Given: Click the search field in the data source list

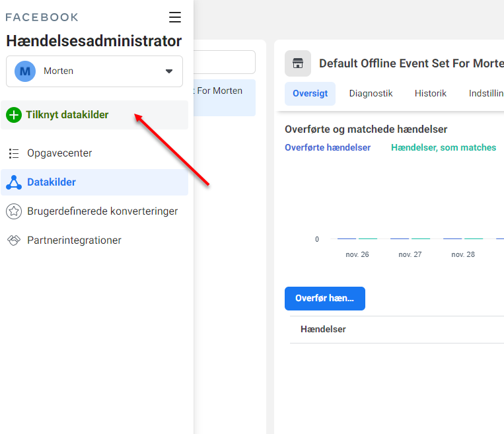Looking at the screenshot, I should (225, 62).
